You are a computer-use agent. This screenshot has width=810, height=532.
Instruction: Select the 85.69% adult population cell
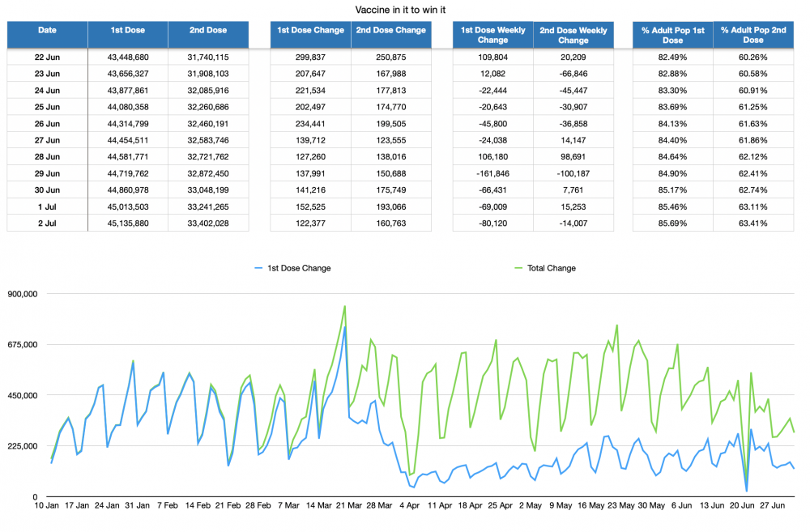coord(672,223)
